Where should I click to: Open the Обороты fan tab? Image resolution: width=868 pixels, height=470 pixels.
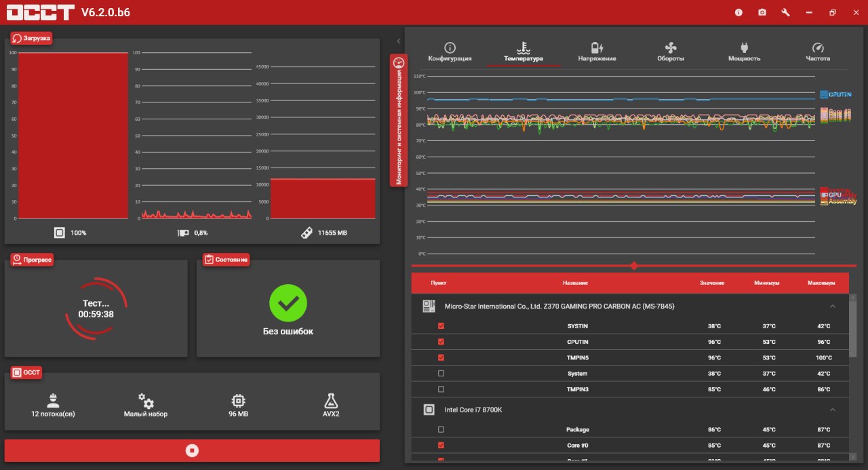(x=671, y=52)
